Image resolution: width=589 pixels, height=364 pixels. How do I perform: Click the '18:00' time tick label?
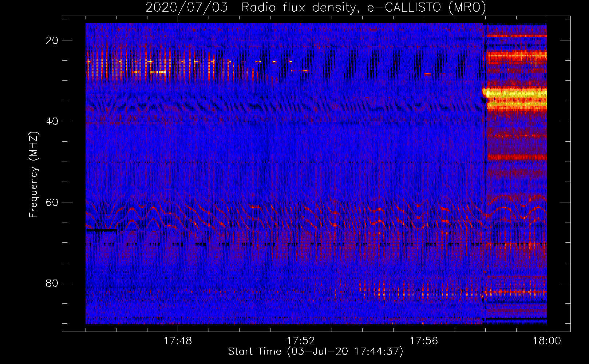pyautogui.click(x=547, y=341)
